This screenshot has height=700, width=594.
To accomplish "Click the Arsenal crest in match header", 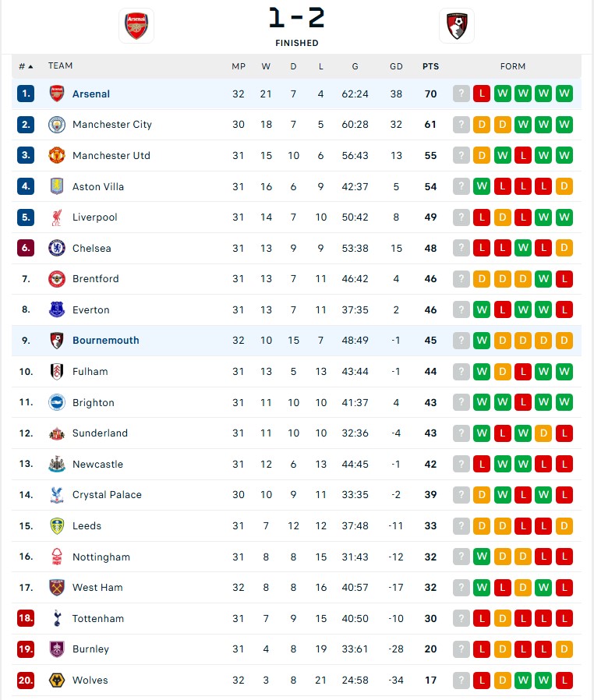I will pyautogui.click(x=136, y=26).
